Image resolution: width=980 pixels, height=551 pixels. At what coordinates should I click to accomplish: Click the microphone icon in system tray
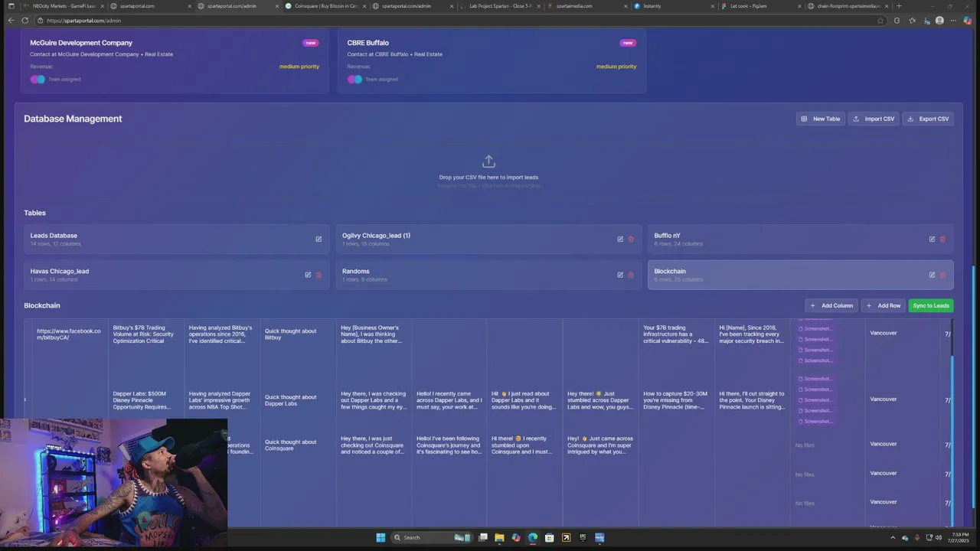point(917,537)
